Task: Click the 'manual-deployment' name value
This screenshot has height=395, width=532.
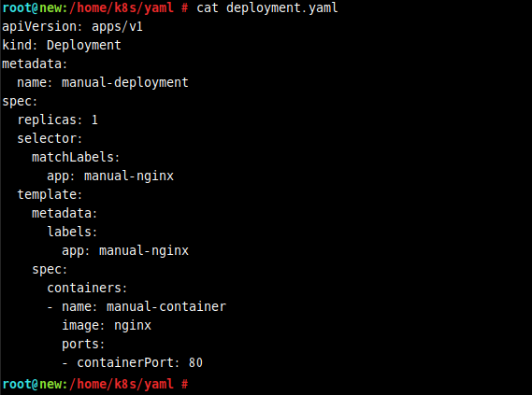Action: (125, 83)
